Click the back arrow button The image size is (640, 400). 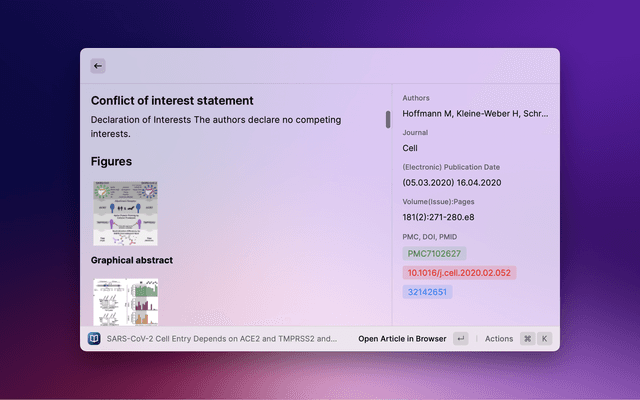pos(98,66)
